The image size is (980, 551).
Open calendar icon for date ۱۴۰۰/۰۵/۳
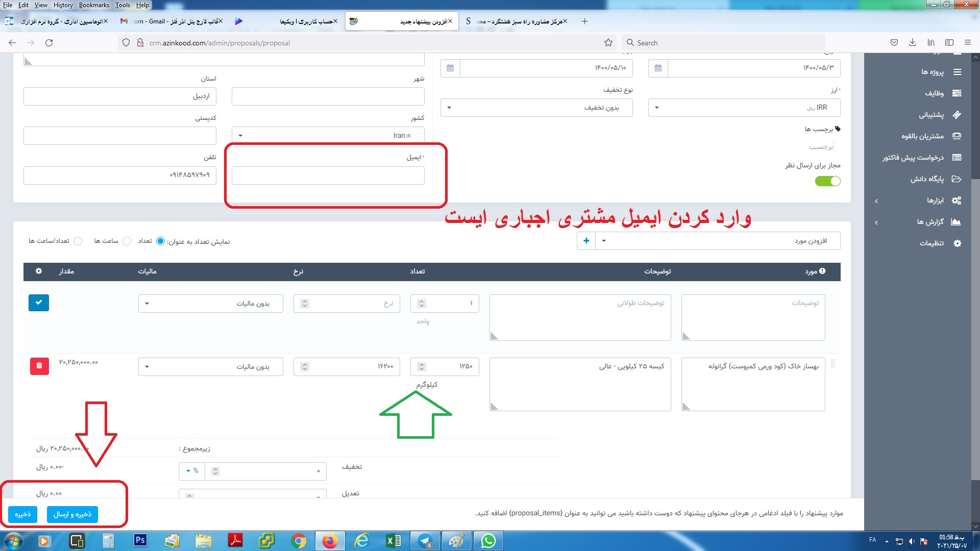658,68
